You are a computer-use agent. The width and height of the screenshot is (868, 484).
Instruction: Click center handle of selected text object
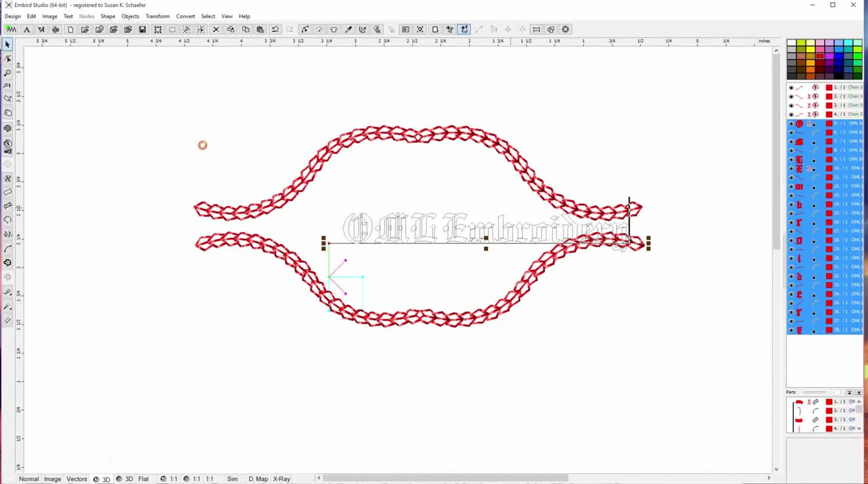click(486, 238)
